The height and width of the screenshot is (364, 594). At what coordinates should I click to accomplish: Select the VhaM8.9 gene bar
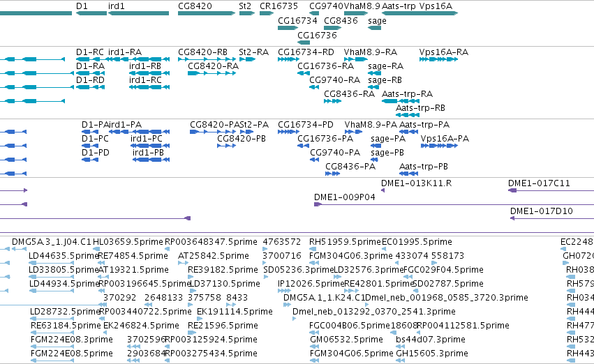[356, 13]
